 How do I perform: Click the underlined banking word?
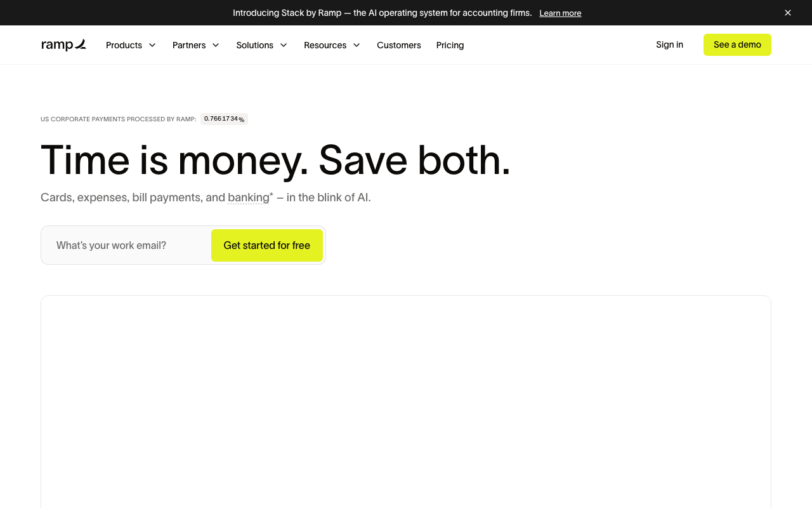tap(249, 197)
